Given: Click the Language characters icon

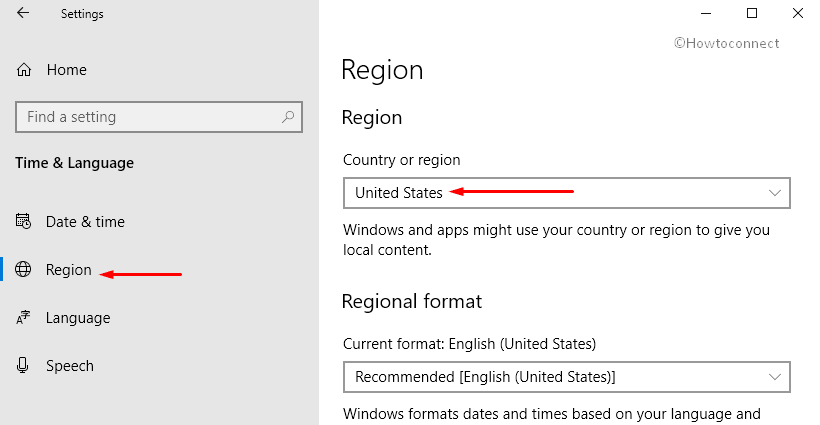Looking at the screenshot, I should click(23, 317).
